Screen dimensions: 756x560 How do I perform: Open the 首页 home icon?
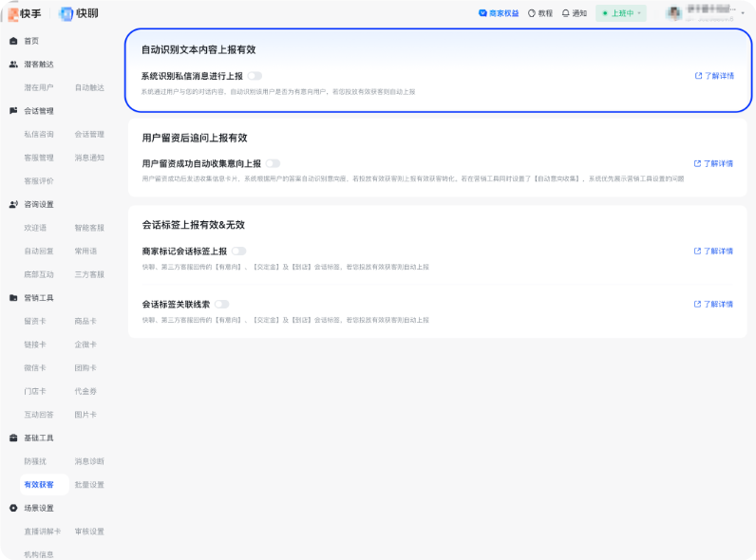tap(13, 42)
